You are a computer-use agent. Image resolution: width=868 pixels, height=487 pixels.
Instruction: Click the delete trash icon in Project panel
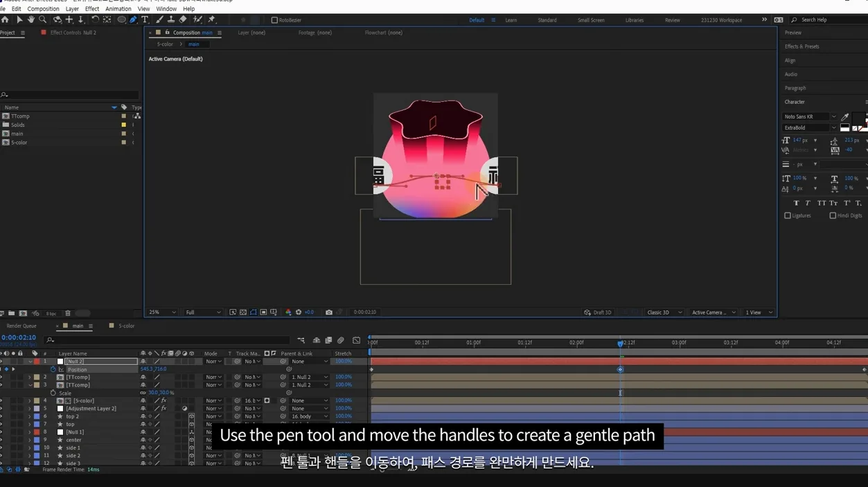pos(67,314)
